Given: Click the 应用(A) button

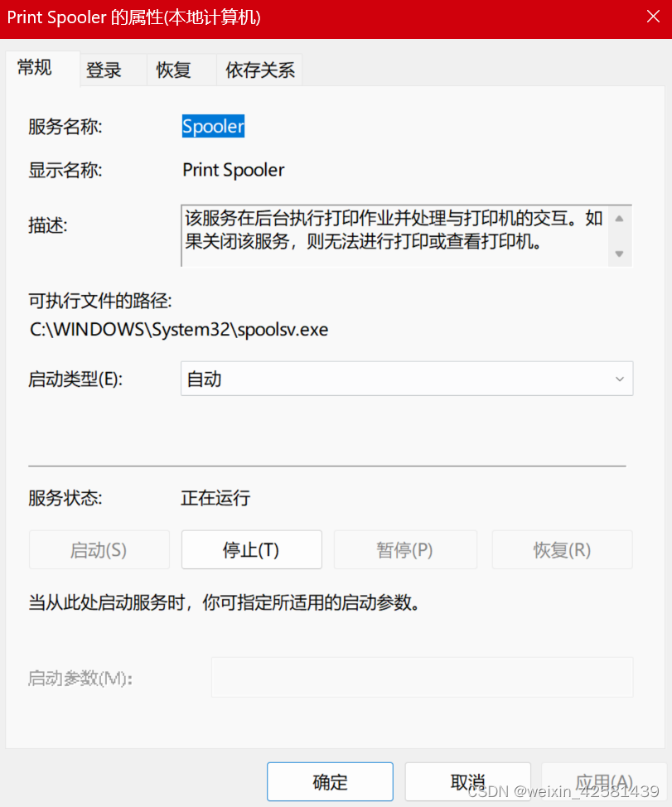Looking at the screenshot, I should (x=603, y=781).
